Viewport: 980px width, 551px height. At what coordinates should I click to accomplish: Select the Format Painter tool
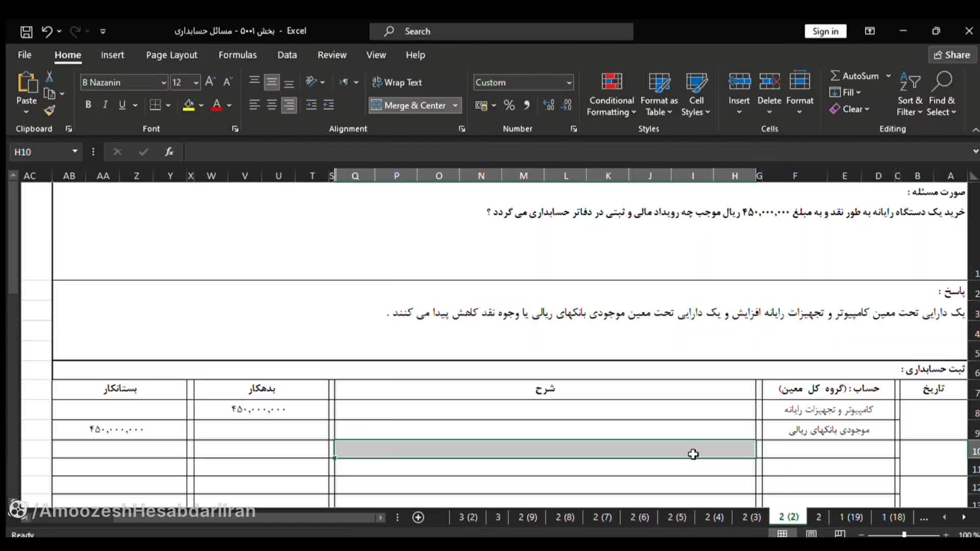click(x=49, y=110)
